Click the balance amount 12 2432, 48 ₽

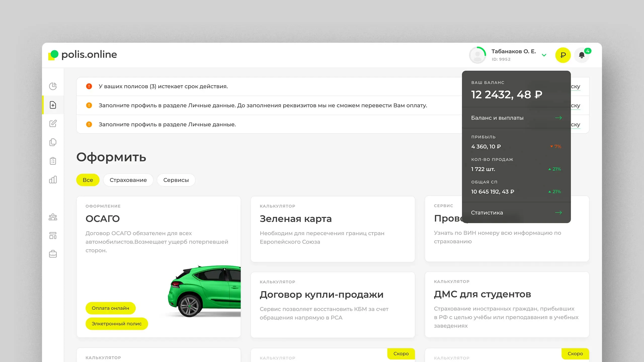[507, 95]
